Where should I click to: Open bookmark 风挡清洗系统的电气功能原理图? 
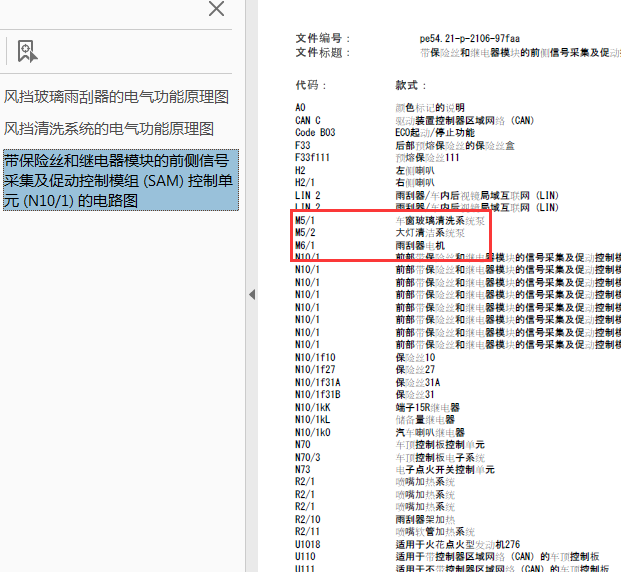point(109,129)
